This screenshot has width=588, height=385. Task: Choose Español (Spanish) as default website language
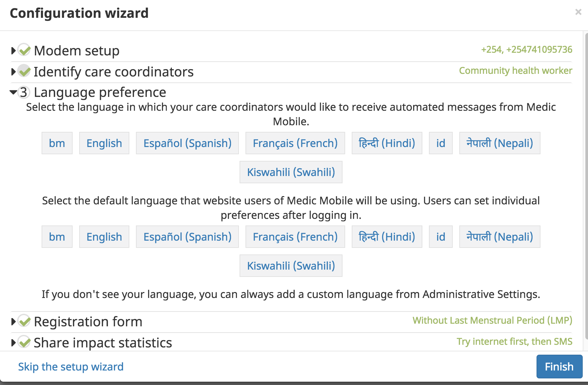pos(187,237)
